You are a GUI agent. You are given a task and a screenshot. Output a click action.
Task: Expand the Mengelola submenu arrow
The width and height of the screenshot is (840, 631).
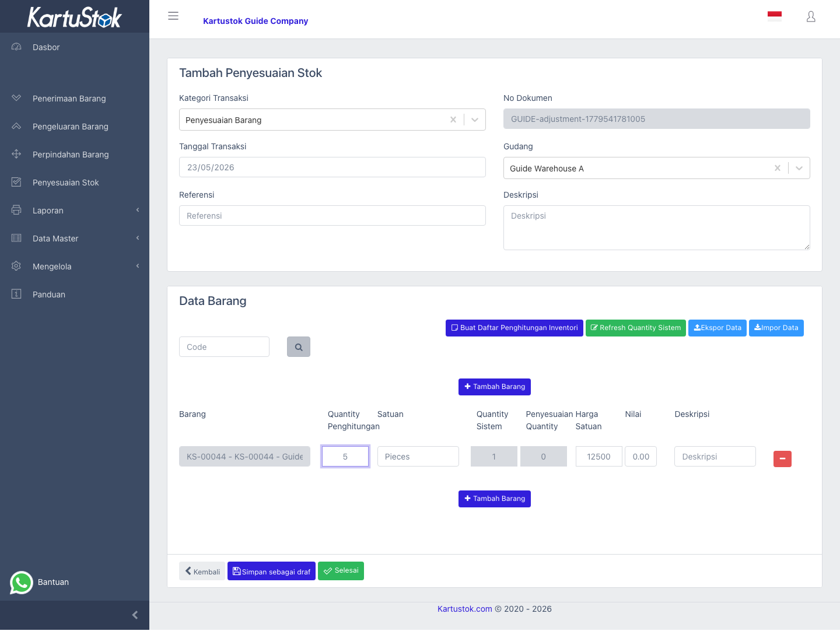coord(138,266)
